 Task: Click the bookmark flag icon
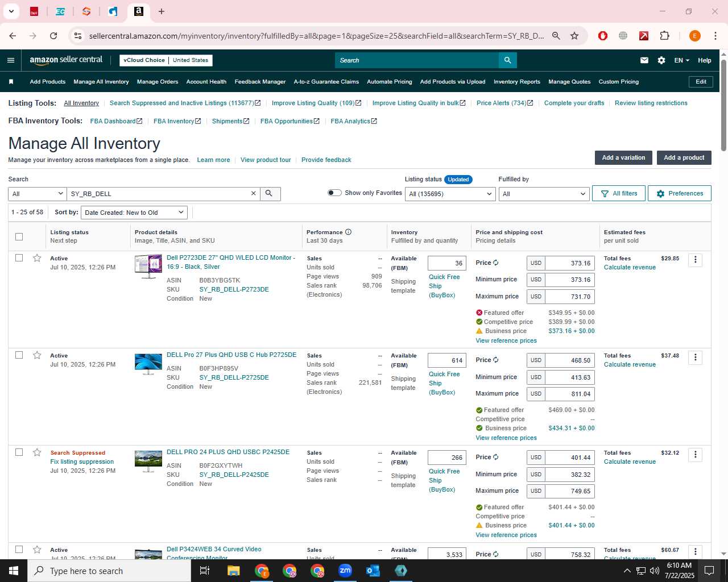(x=11, y=82)
